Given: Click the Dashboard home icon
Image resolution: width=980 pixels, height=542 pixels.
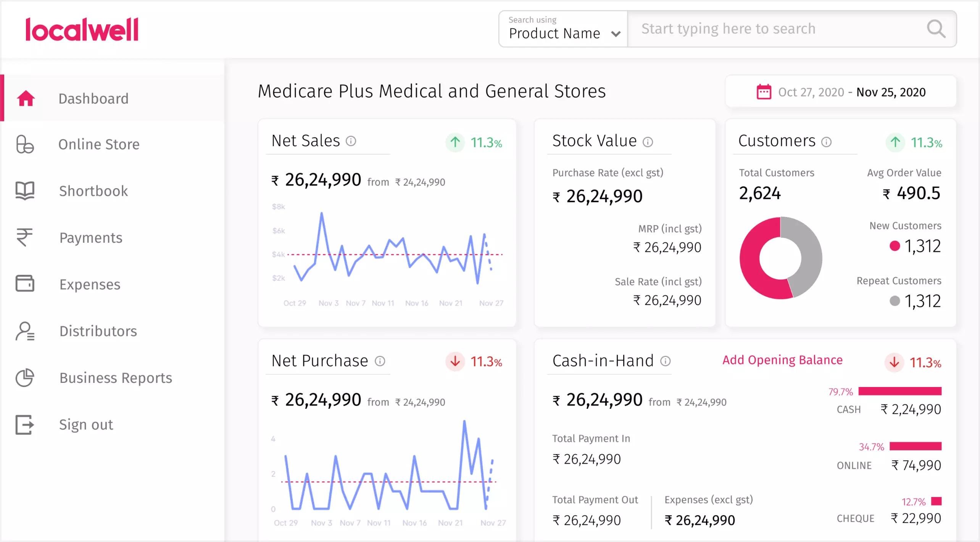Looking at the screenshot, I should click(26, 98).
